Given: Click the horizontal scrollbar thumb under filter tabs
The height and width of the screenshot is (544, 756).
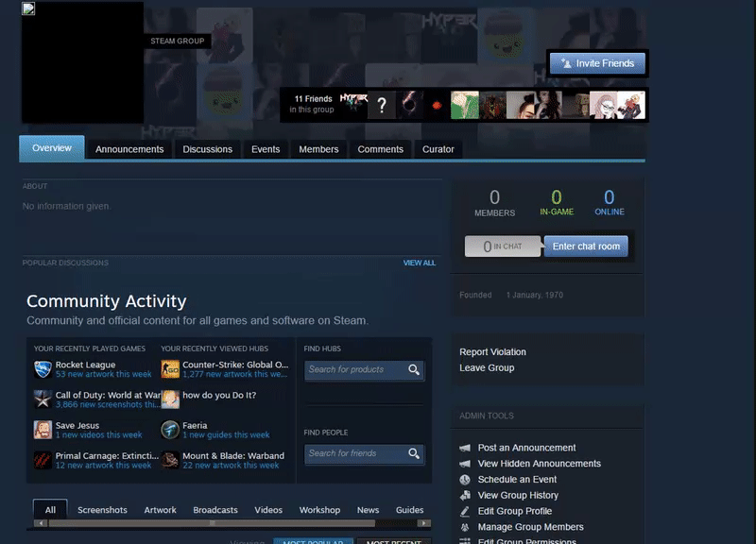Looking at the screenshot, I should (212, 523).
